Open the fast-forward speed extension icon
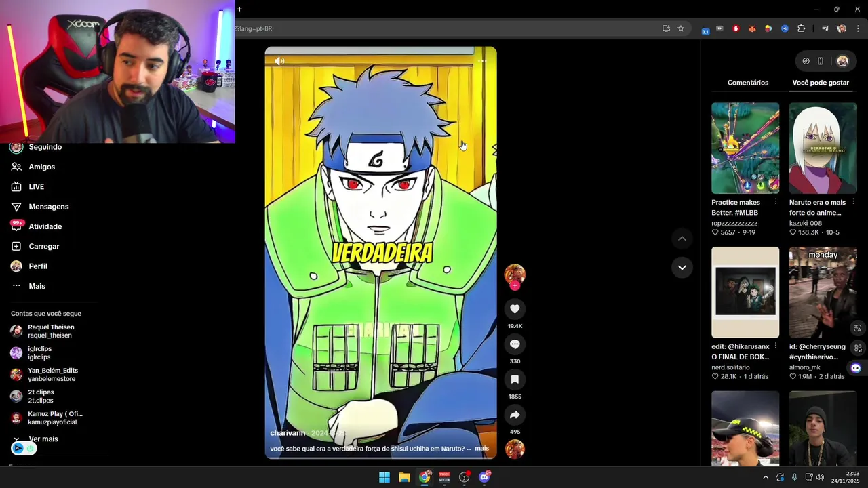Viewport: 868px width, 488px height. pos(719,28)
